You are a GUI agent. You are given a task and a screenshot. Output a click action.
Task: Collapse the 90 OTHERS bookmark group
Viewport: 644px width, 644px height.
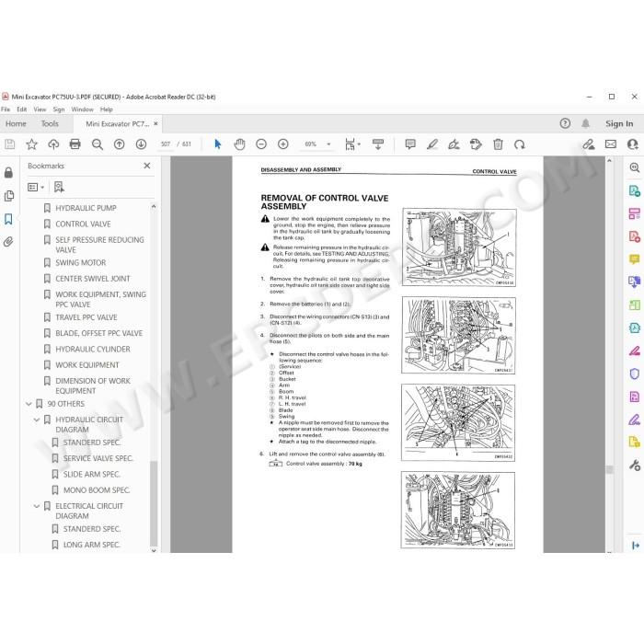29,404
